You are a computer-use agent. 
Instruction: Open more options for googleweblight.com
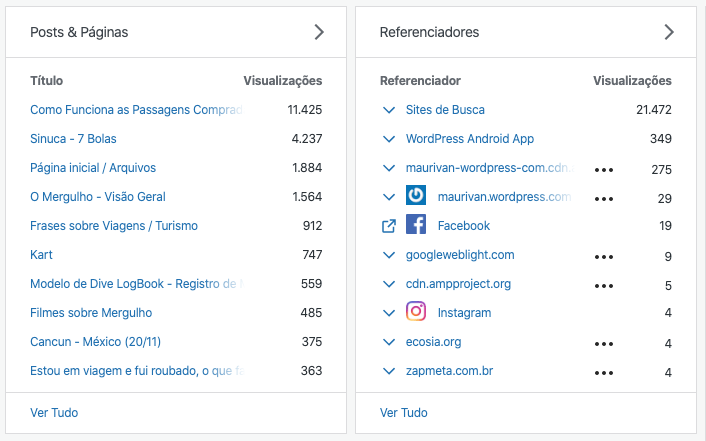603,257
